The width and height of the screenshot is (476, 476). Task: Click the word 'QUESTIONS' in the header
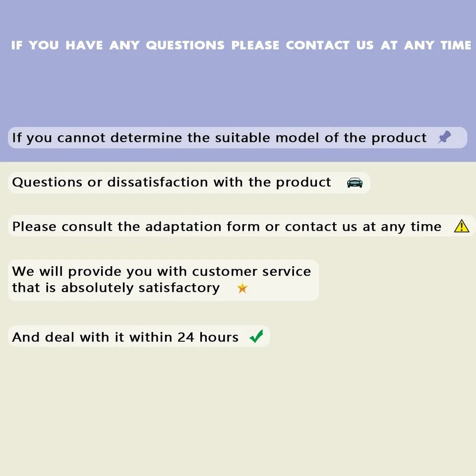185,45
